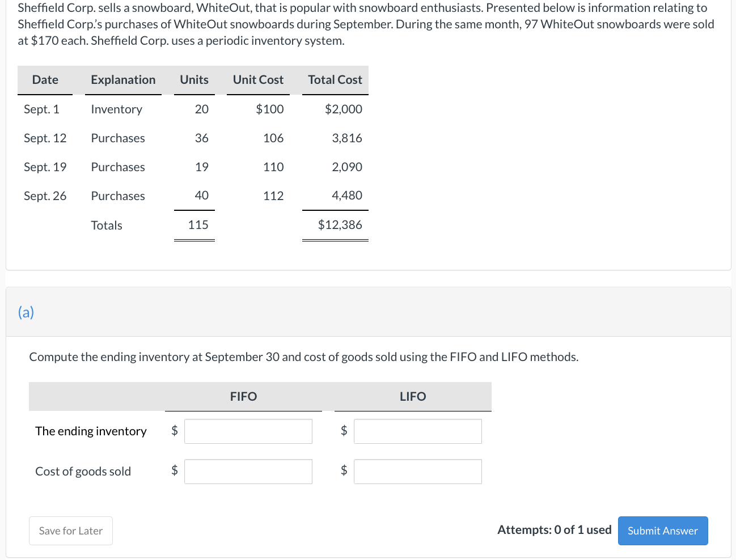Click the Purchases cell in Sept. 26 row
Screen dimensions: 736x560
click(x=118, y=196)
